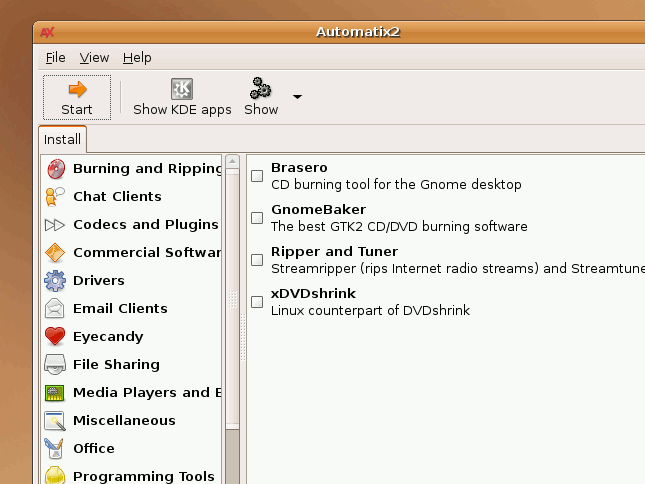645x484 pixels.
Task: Check the GnomeBaker checkbox
Action: (257, 218)
